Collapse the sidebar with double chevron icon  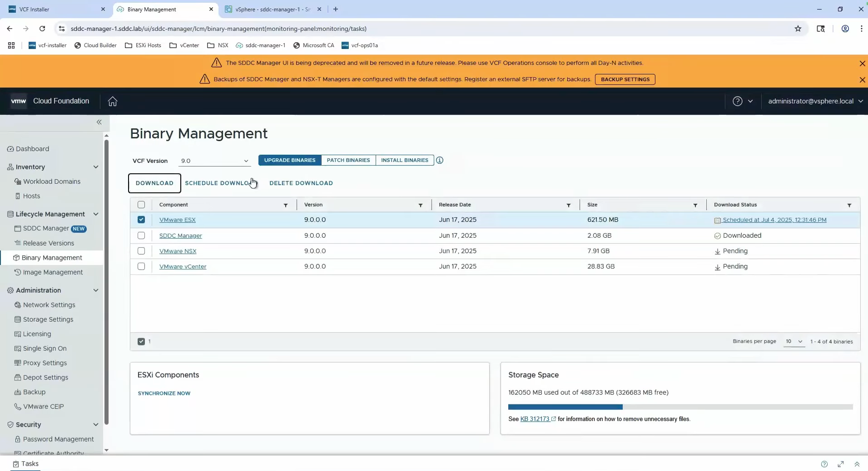pyautogui.click(x=99, y=122)
